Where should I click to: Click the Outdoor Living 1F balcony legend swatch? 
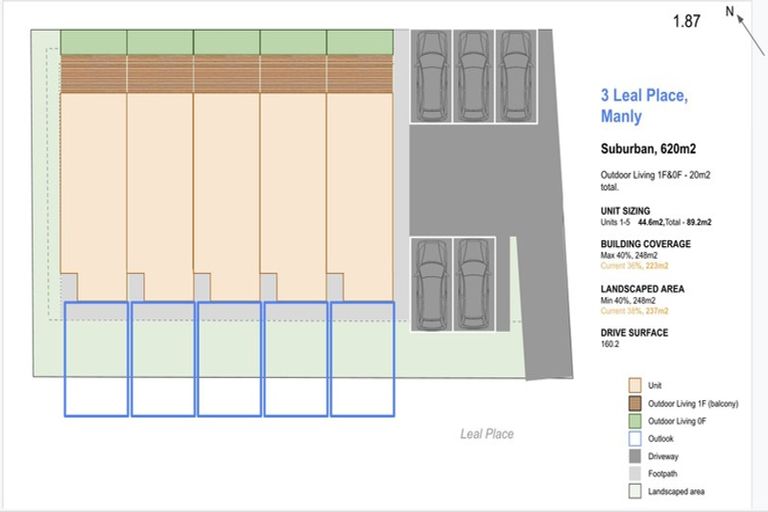pos(634,403)
